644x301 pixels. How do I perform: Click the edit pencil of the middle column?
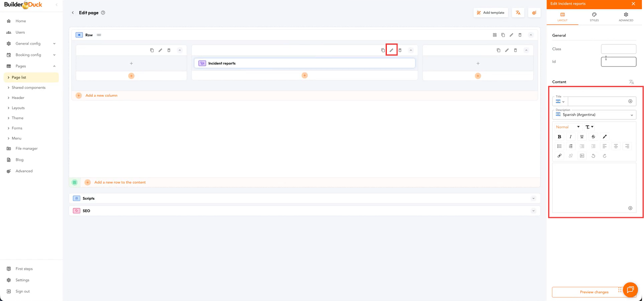click(391, 50)
